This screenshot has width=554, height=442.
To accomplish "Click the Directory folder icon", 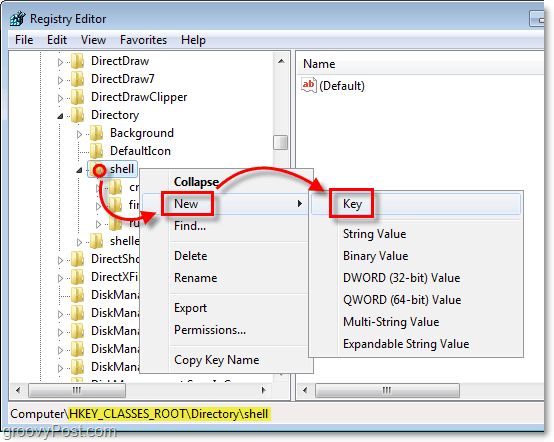I will [x=77, y=115].
